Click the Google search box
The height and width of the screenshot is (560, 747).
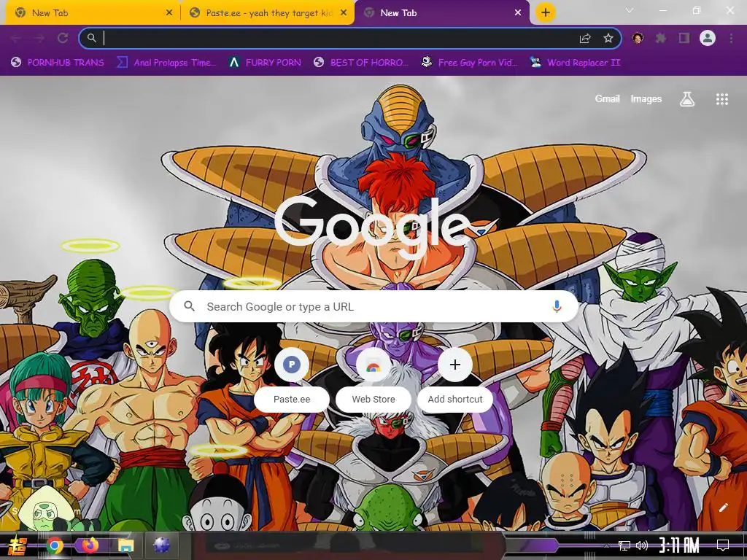pyautogui.click(x=374, y=306)
